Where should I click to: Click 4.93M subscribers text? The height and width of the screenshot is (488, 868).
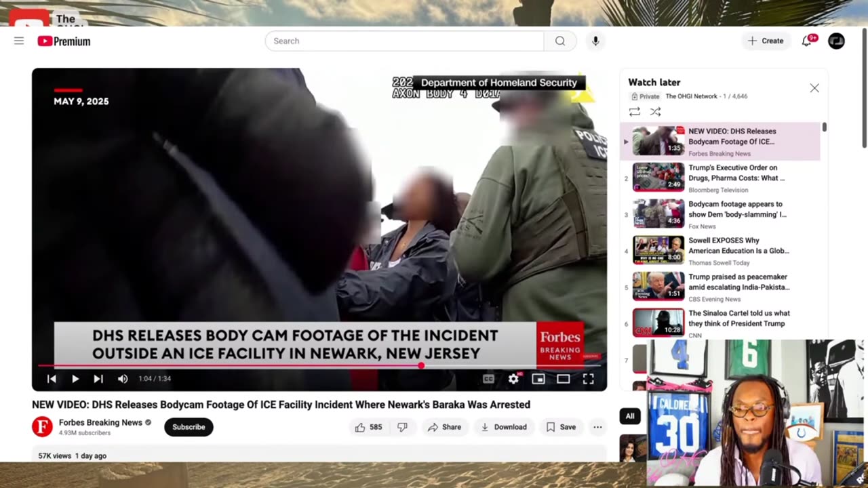click(85, 432)
